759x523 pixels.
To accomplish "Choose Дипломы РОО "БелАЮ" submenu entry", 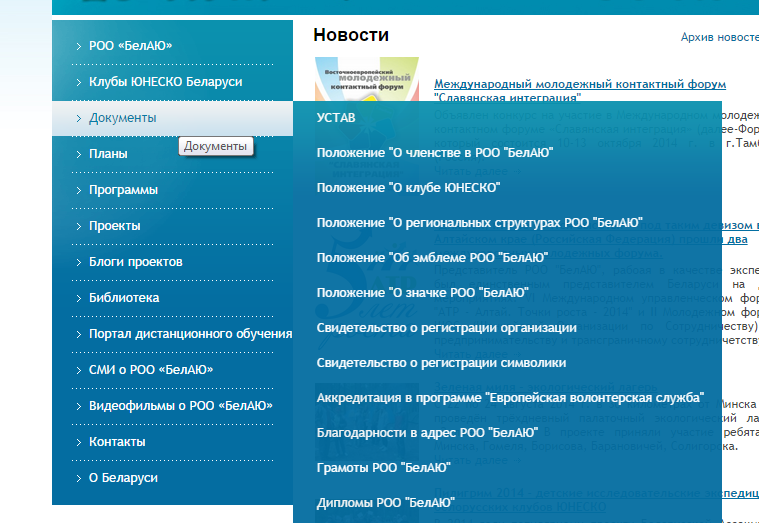I will click(x=385, y=503).
